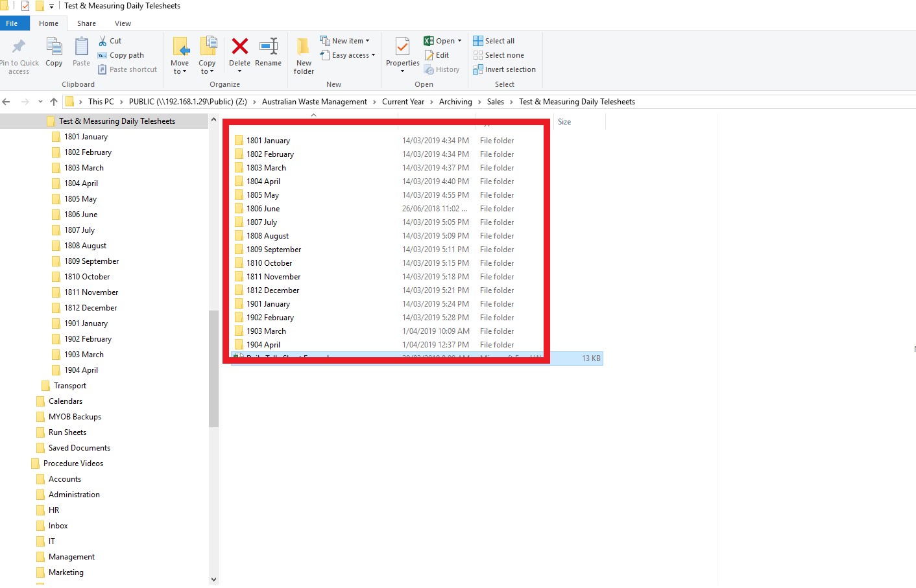
Task: Open the Easy access dropdown
Action: [348, 55]
